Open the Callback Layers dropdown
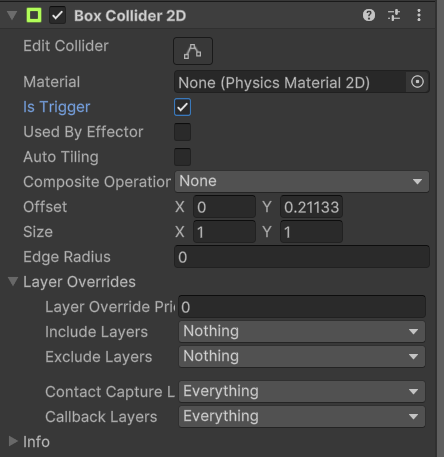 (x=302, y=417)
